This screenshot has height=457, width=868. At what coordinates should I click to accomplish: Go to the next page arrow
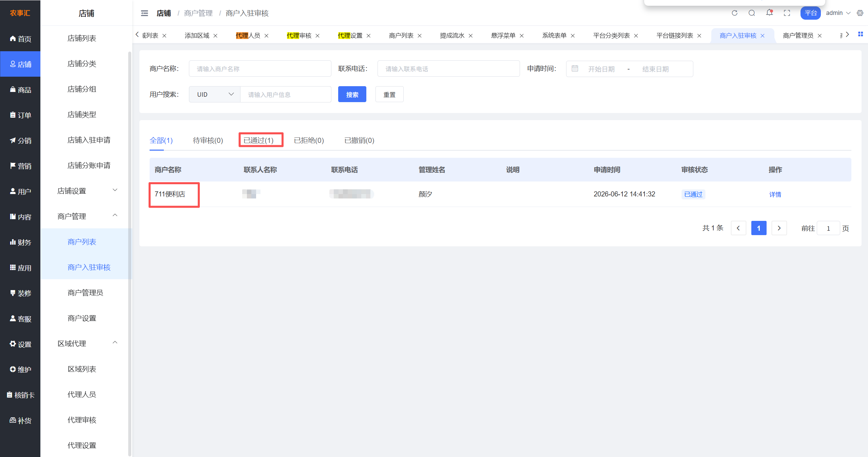(x=779, y=228)
